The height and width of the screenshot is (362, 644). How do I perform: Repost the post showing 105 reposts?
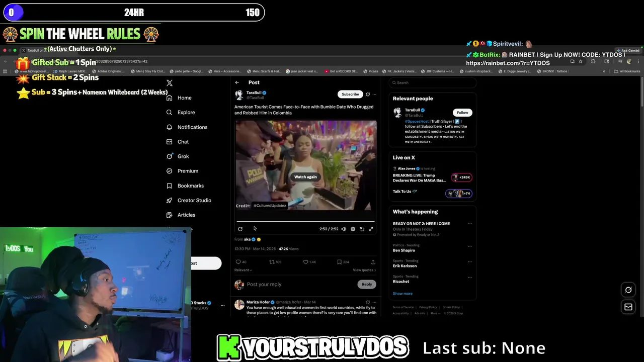pyautogui.click(x=272, y=262)
